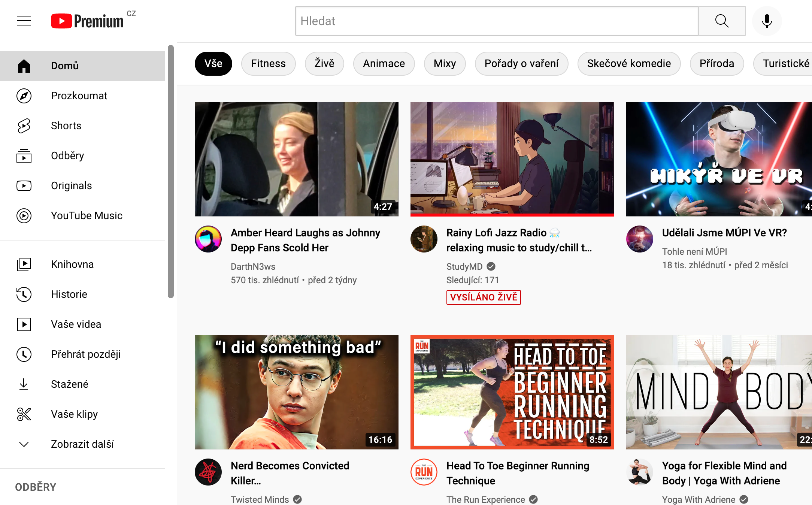Select the Fitness filter chip

(268, 63)
